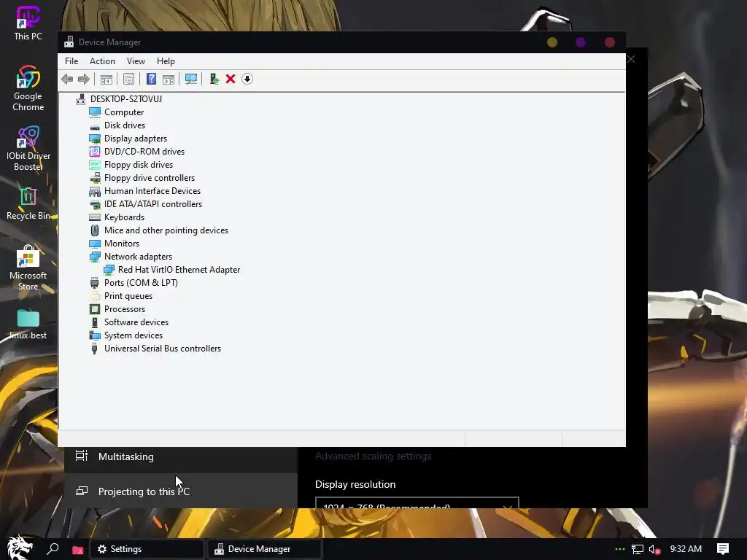Select the Print queues category
Image resolution: width=747 pixels, height=560 pixels.
(x=128, y=296)
